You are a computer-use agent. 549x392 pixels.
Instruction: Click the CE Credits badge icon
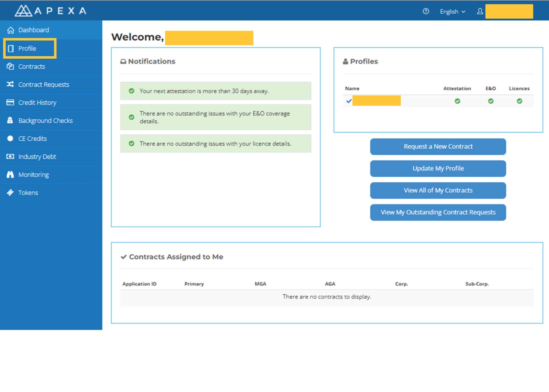(10, 138)
